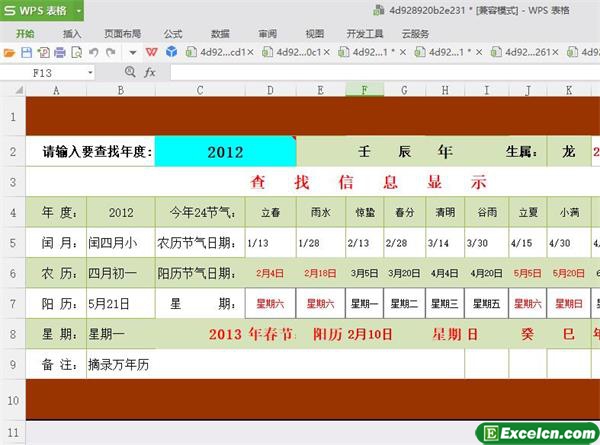Image resolution: width=600 pixels, height=445 pixels.
Task: Redo the last action
Action: coord(111,52)
